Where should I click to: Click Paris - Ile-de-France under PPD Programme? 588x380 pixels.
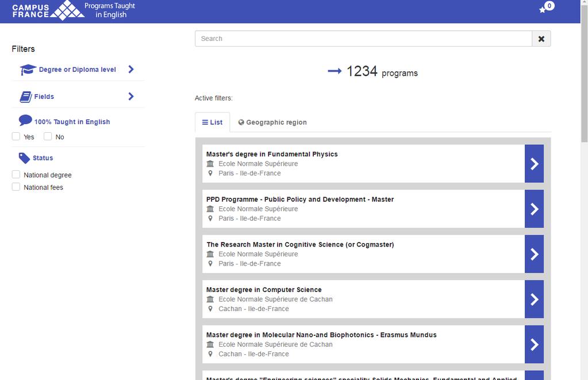click(x=249, y=218)
